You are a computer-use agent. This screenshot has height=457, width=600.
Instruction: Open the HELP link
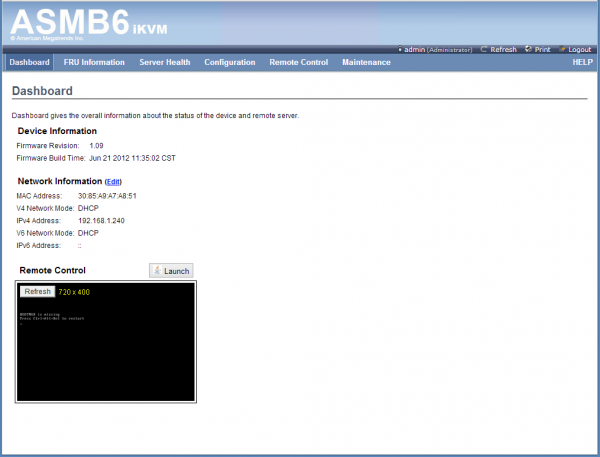(582, 62)
